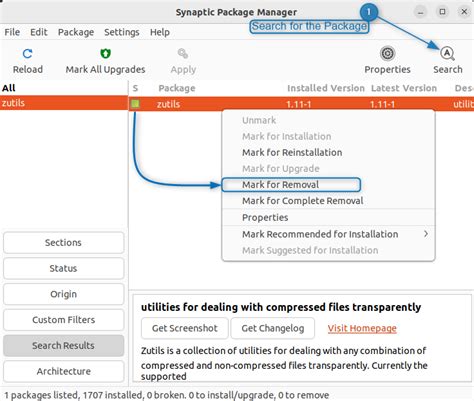Click latest version 1.11-1 cell under Latest Version
474x401 pixels.
point(382,104)
